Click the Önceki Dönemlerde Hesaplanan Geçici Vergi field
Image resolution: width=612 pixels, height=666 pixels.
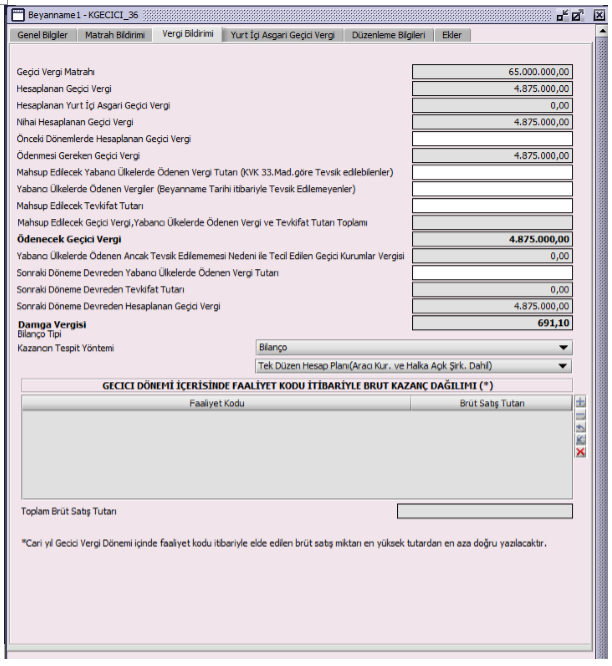492,139
